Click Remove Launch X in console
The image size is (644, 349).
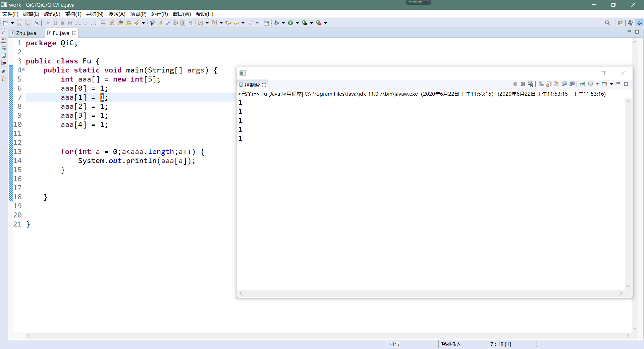pyautogui.click(x=523, y=84)
